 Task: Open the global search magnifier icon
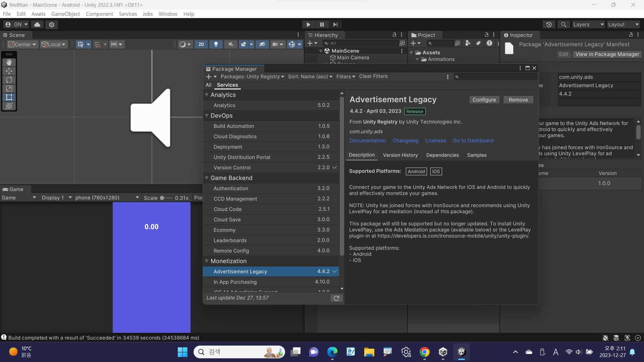pyautogui.click(x=563, y=24)
